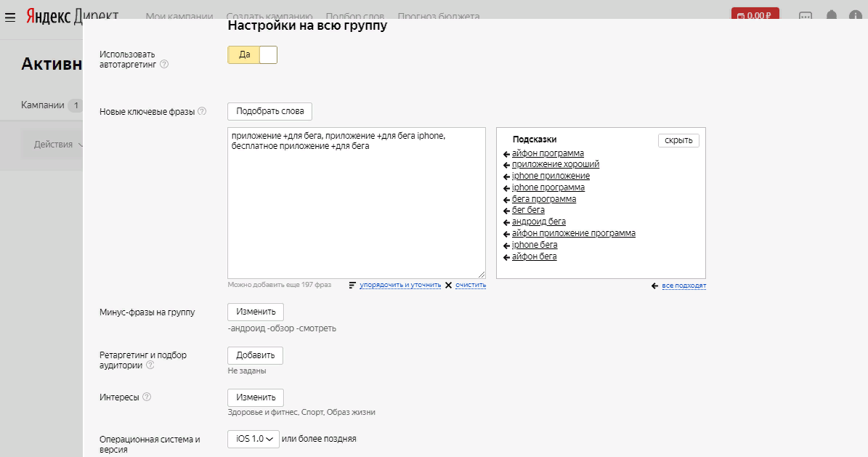
Task: Click the help icon beside Интересы
Action: click(147, 397)
